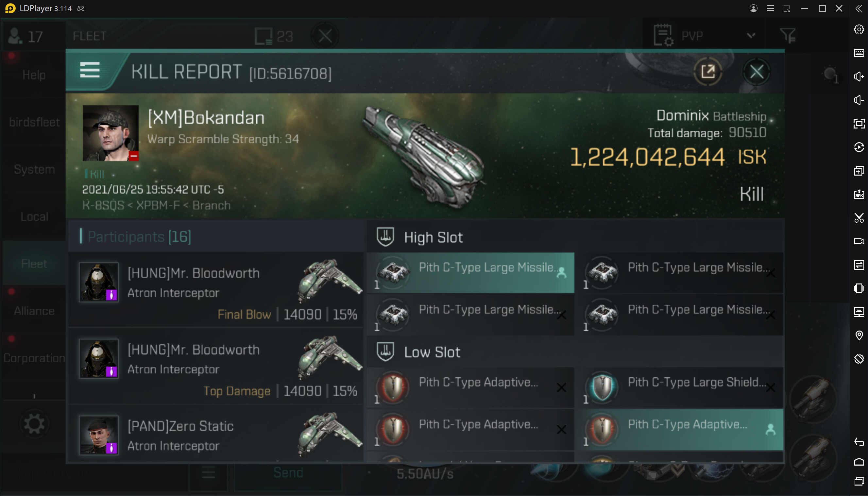
Task: Click the location pin icon in the sidebar
Action: coord(859,335)
